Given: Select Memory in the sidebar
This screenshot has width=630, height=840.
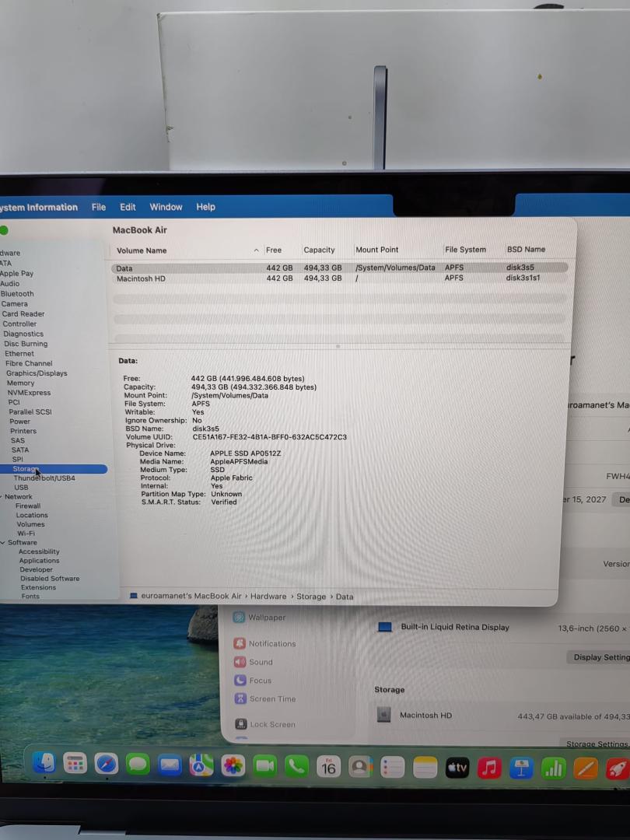Looking at the screenshot, I should point(20,383).
